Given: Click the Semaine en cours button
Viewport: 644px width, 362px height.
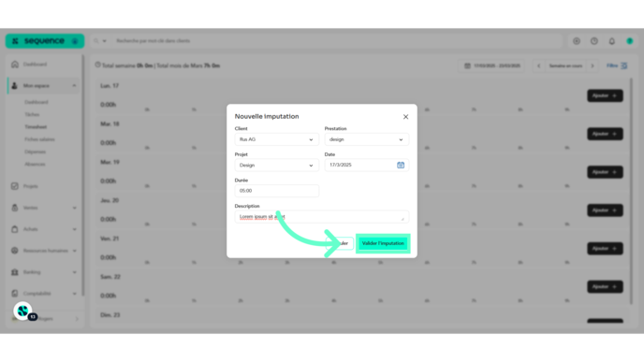Looking at the screenshot, I should tap(565, 65).
